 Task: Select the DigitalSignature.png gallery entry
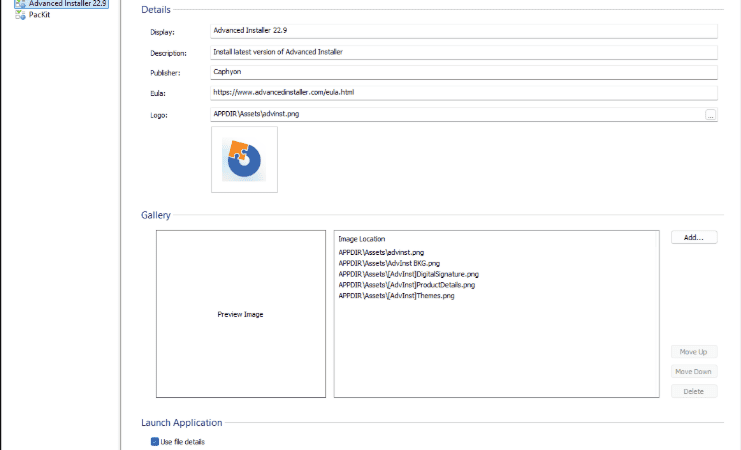[x=408, y=274]
